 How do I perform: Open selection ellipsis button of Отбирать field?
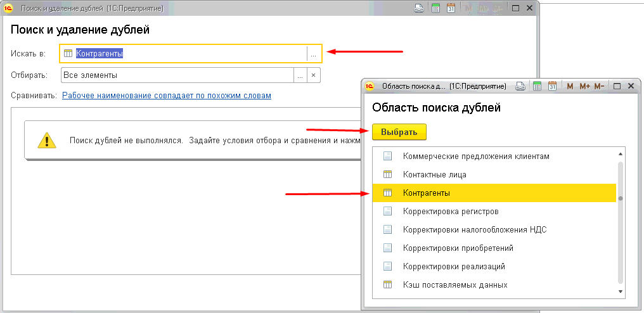pos(300,75)
